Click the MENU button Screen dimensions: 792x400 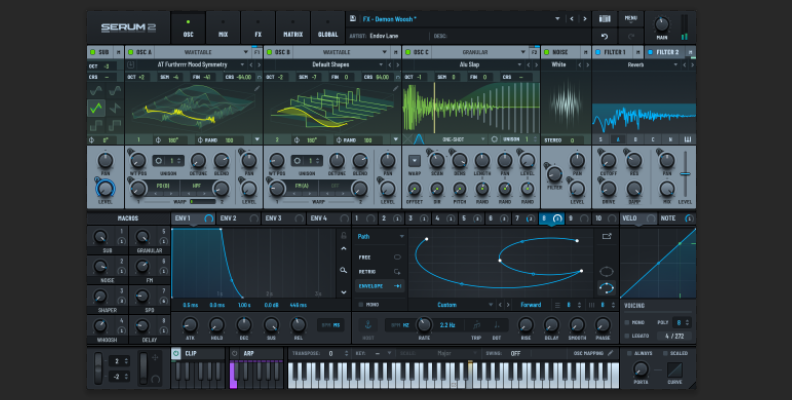tap(630, 18)
